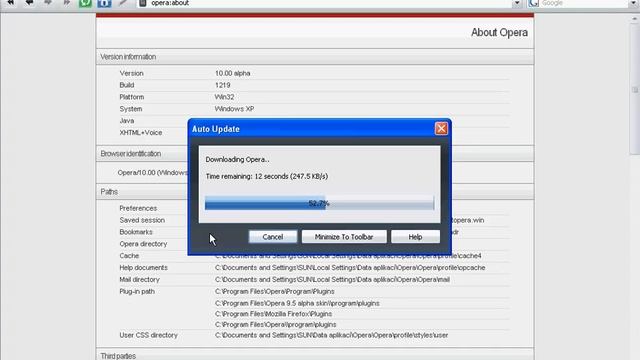This screenshot has height=360, width=640.
Task: Click the system value 'Windows XP'
Action: 234,109
